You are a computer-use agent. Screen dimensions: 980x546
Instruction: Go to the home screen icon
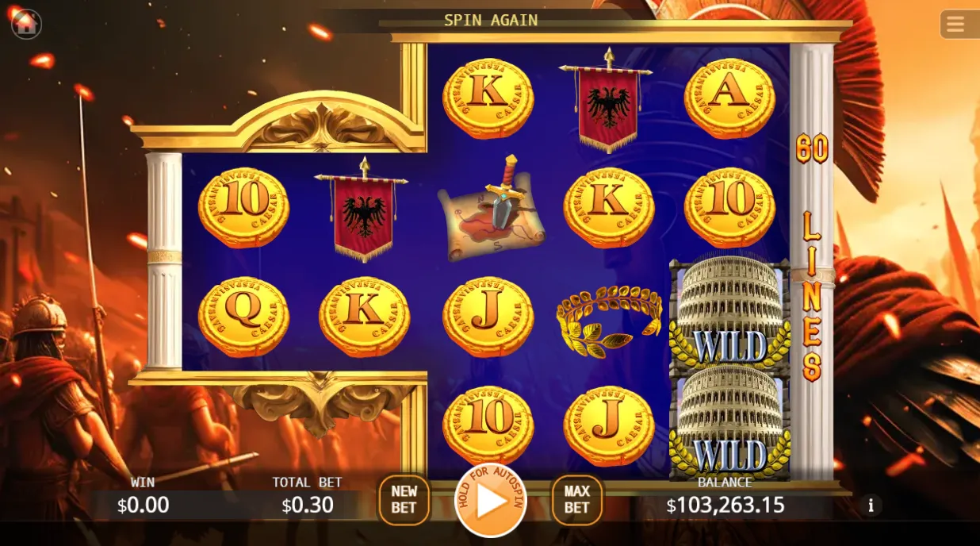tap(25, 24)
